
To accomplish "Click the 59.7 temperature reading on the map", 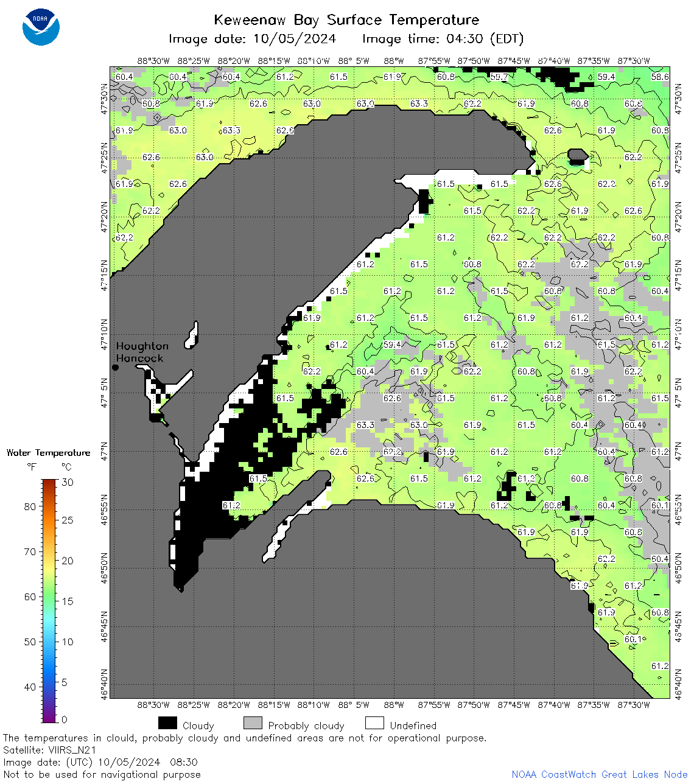I will click(499, 77).
